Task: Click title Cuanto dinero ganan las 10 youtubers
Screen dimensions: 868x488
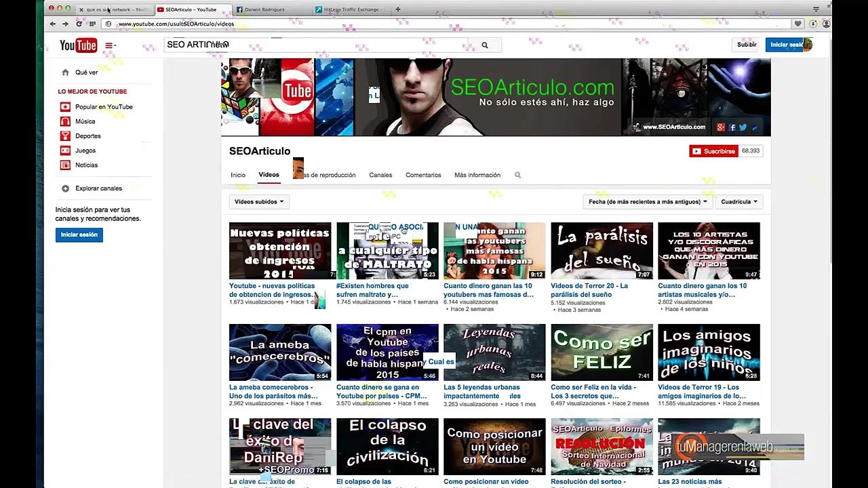Action: (x=488, y=290)
